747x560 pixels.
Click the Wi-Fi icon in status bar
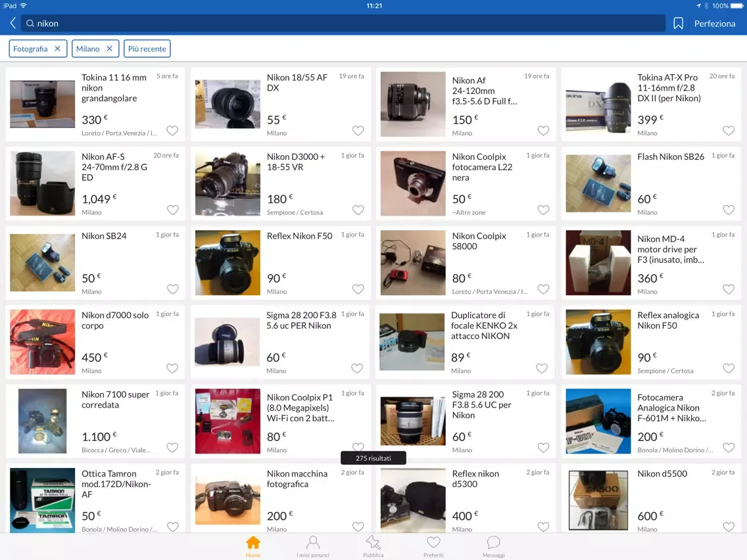23,6
